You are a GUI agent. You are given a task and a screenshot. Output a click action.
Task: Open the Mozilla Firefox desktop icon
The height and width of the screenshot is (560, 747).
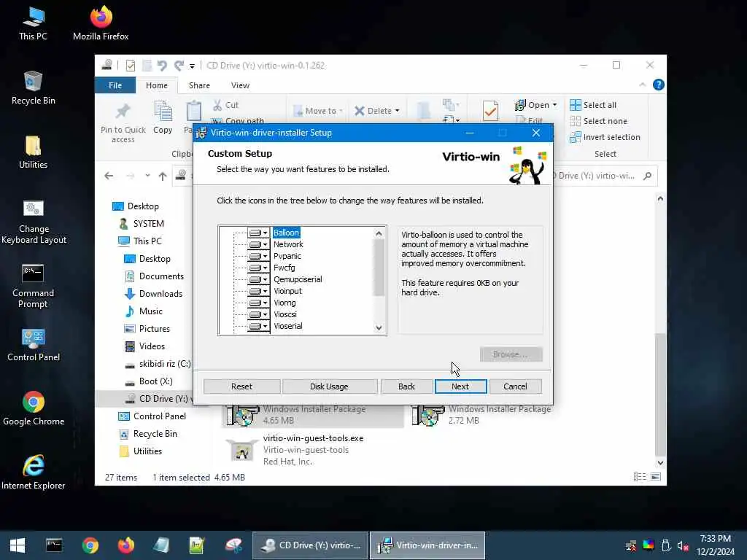coord(101,23)
